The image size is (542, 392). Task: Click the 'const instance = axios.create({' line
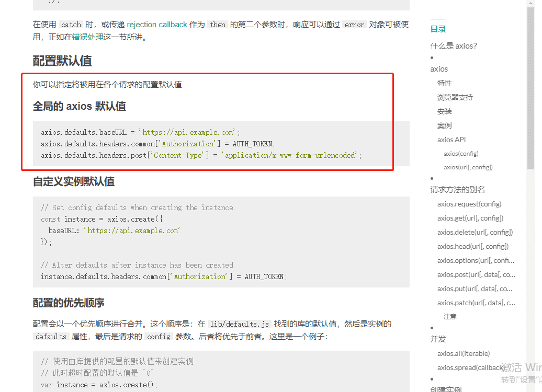click(x=102, y=220)
